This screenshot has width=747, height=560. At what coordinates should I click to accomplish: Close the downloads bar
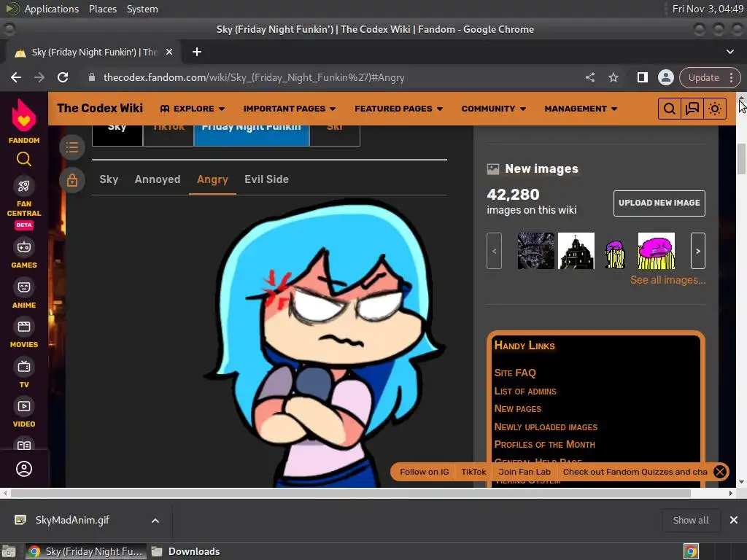click(x=734, y=521)
